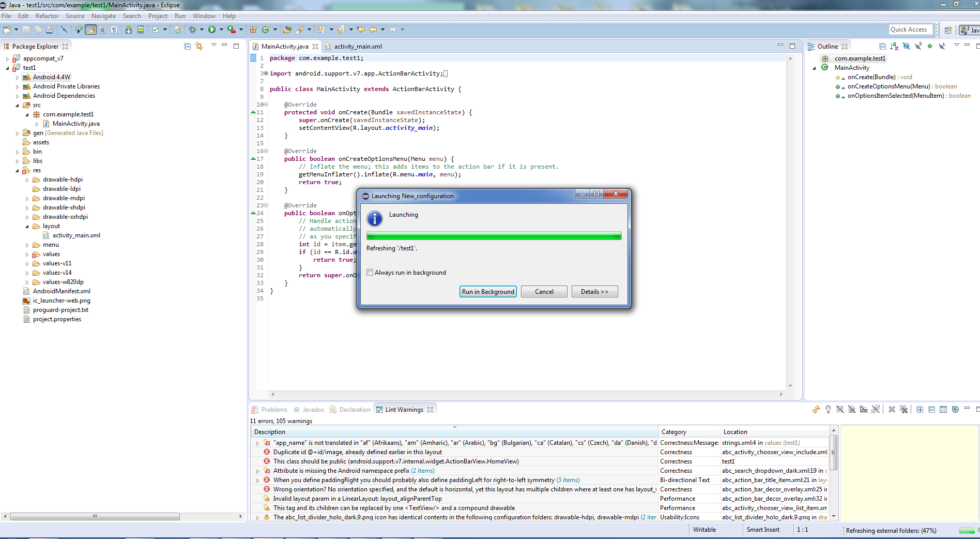The width and height of the screenshot is (980, 539).
Task: Open the Run button dropdown arrow
Action: pos(221,30)
